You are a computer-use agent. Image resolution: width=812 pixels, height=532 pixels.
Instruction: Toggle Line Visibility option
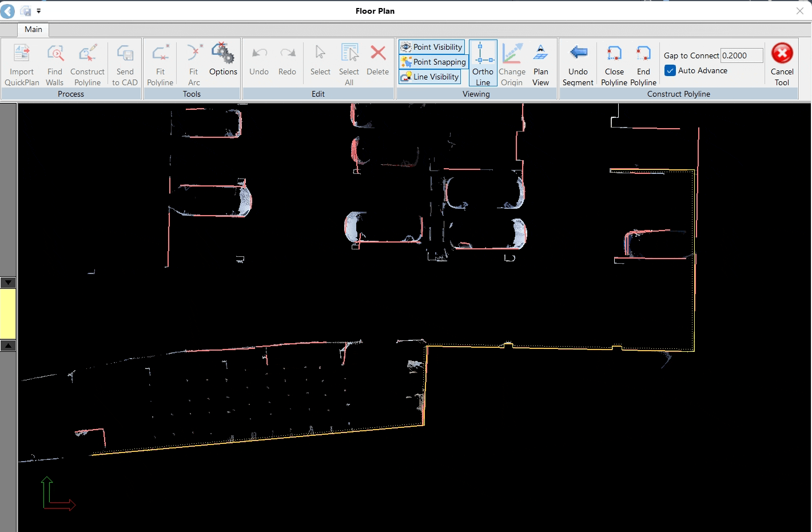point(430,77)
